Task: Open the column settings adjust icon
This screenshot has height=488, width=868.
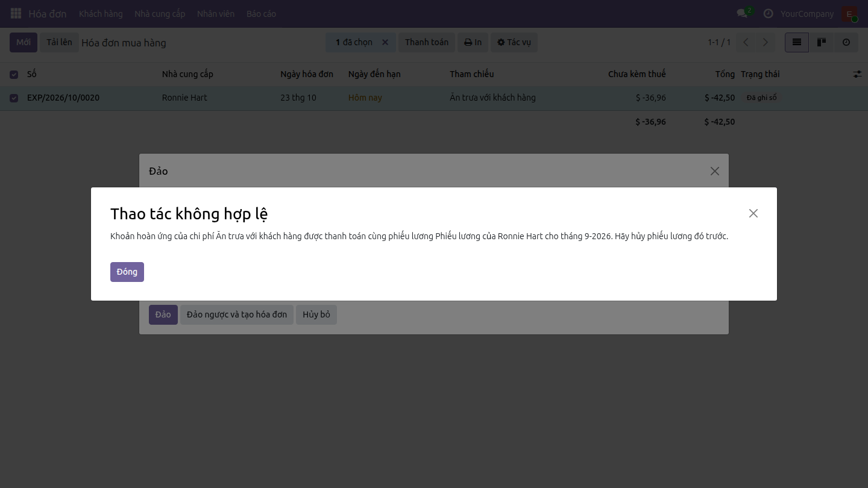Action: pos(857,74)
